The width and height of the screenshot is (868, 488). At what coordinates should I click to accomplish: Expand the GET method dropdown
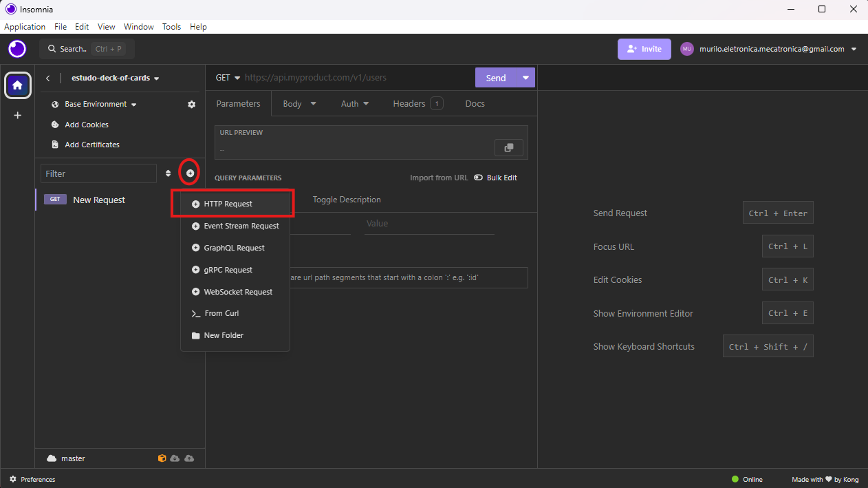point(228,78)
